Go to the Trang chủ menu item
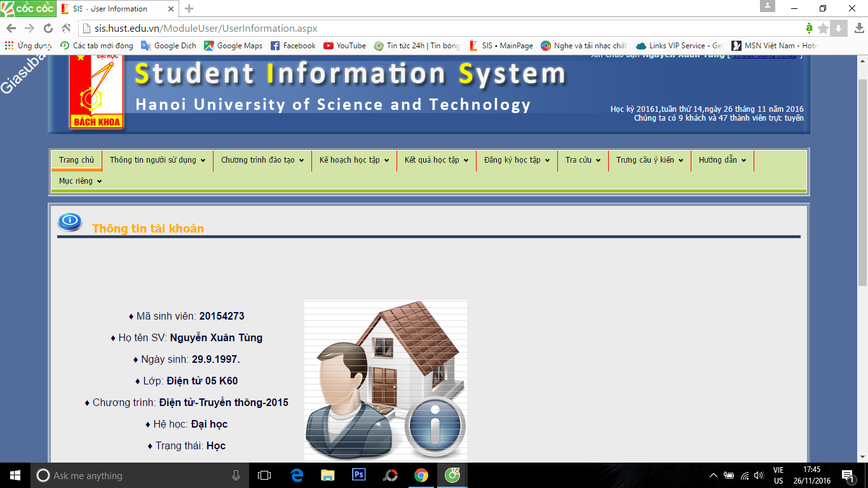Screen dimensions: 868x488 tap(76, 160)
